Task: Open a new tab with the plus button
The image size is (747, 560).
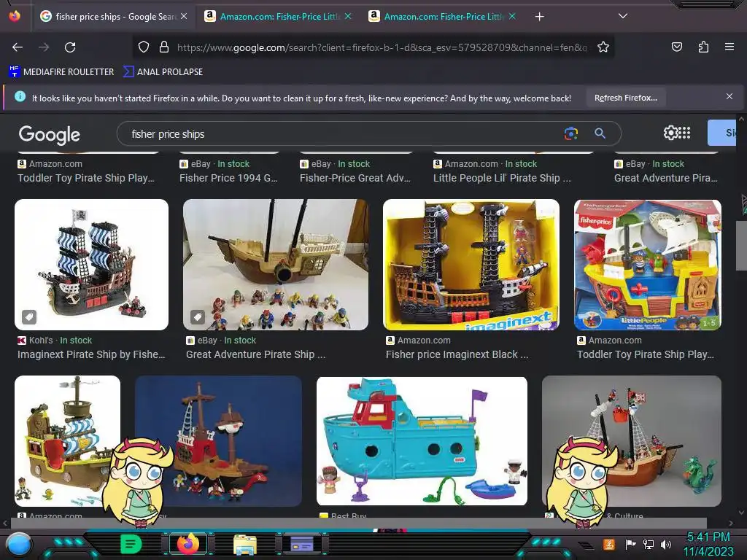Action: (539, 17)
